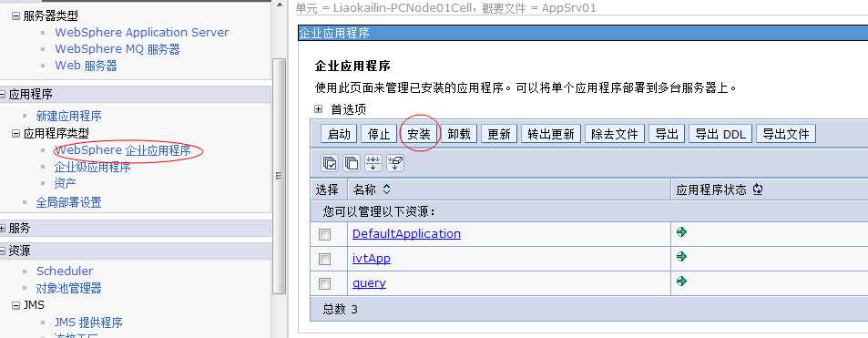Click the 选择 column header
Viewport: 868px width, 338px height.
[x=327, y=190]
